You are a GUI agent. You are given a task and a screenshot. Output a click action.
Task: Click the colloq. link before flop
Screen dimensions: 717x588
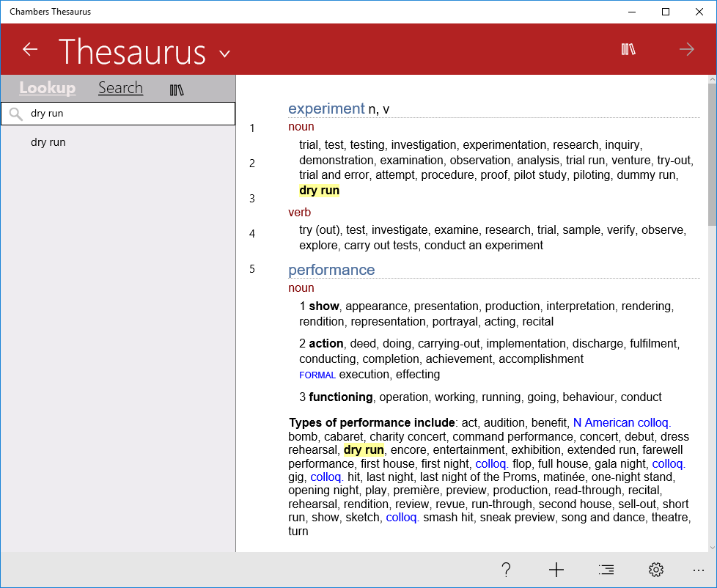pos(490,463)
